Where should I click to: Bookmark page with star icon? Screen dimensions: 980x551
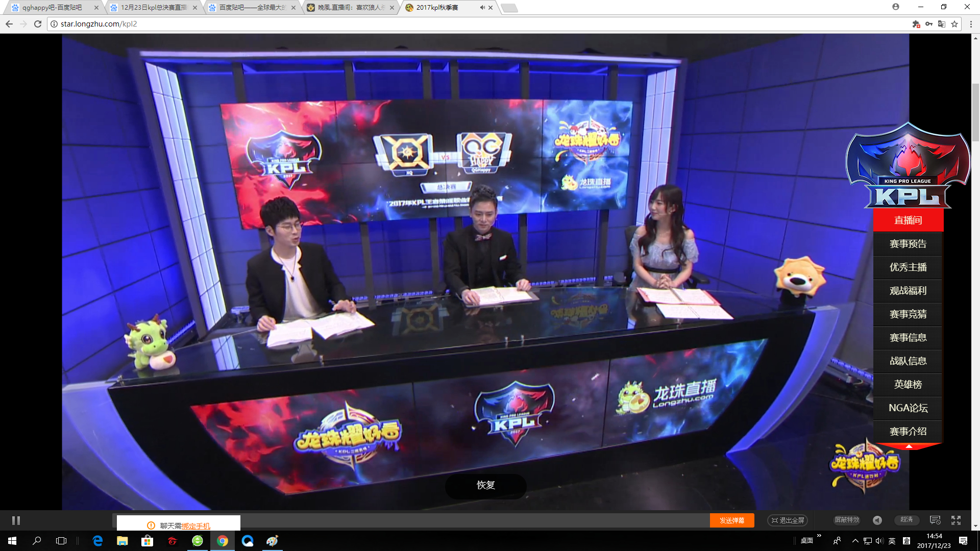pos(954,24)
